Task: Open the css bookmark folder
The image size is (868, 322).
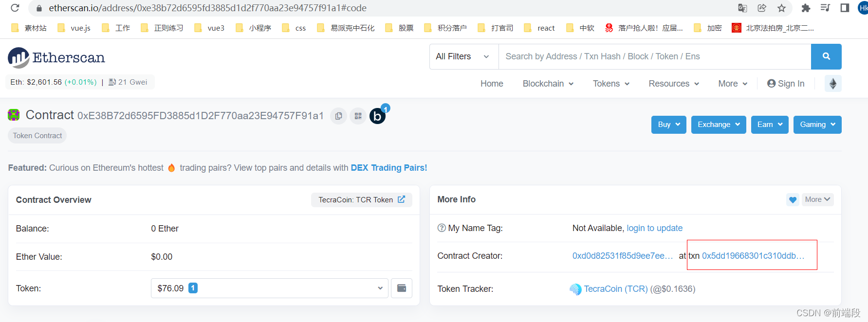Action: 294,28
